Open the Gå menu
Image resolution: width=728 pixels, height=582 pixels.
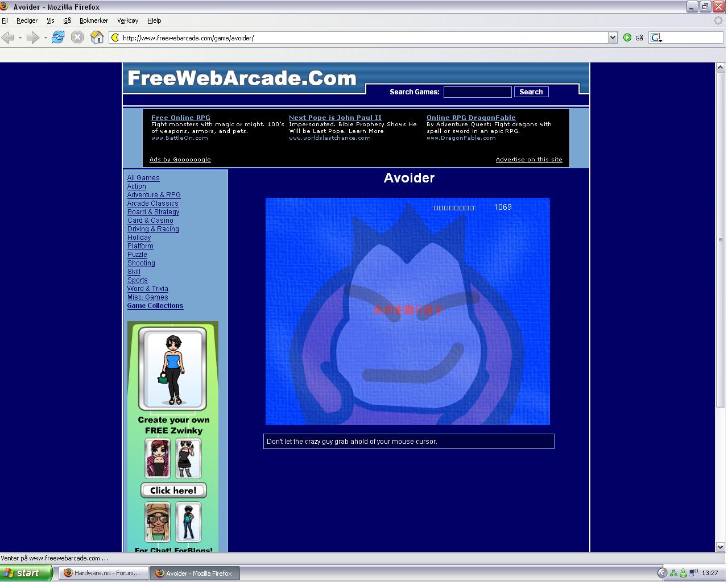67,20
